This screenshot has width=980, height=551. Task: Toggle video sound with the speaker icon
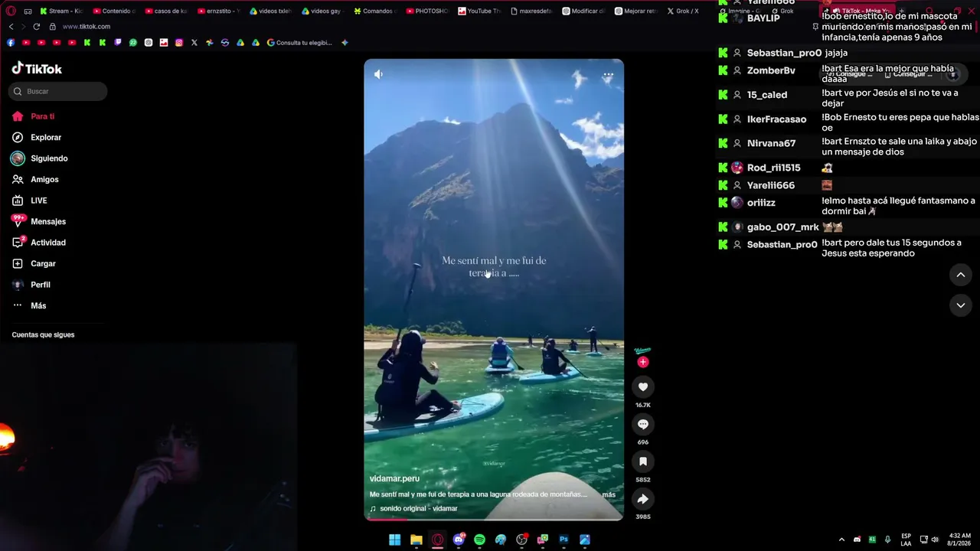pyautogui.click(x=378, y=74)
